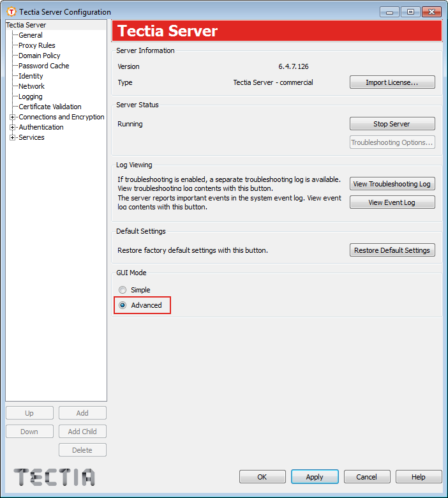
Task: Apply the configuration changes
Action: tap(315, 477)
